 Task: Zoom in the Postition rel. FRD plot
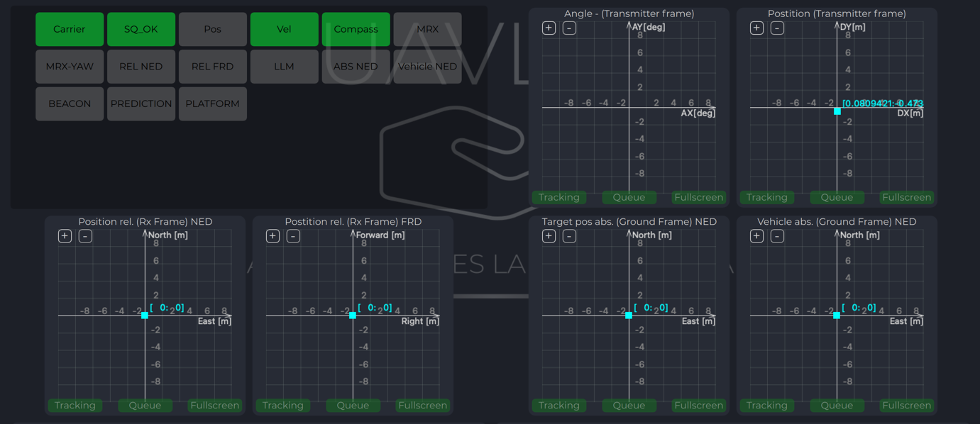[272, 235]
